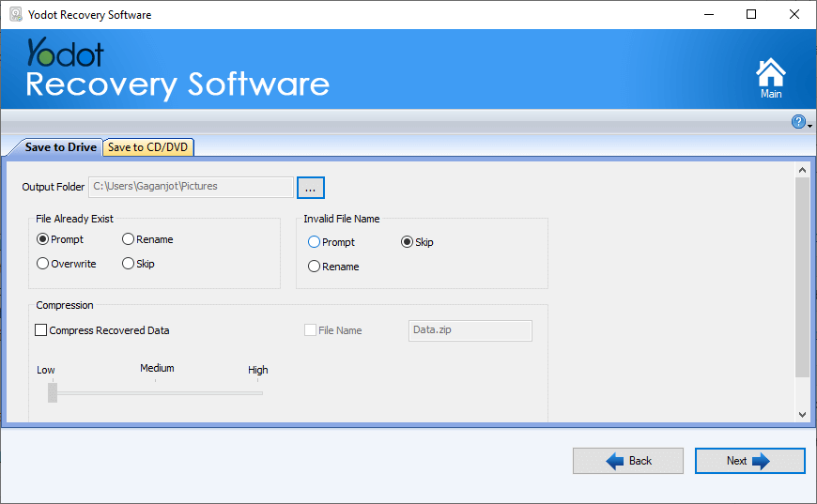The image size is (817, 504).
Task: Browse for output folder using ellipsis button
Action: 311,188
